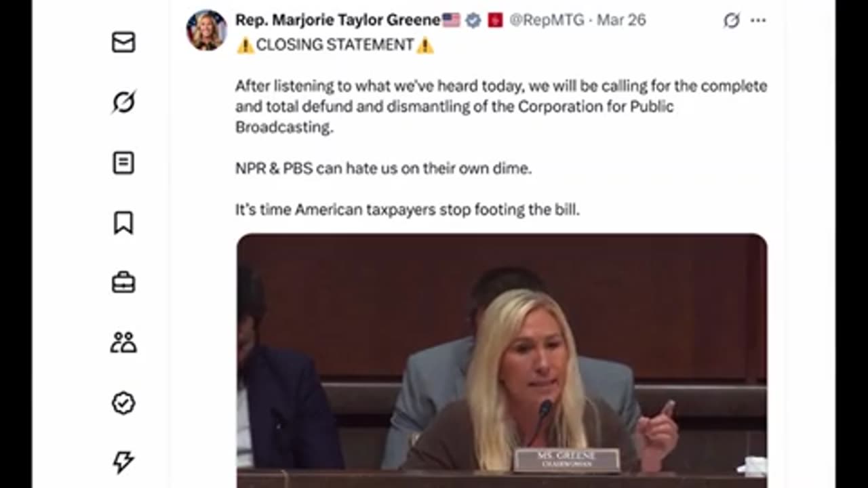
Task: Open Rep. Marjorie Taylor Greene profile avatar
Action: point(206,30)
